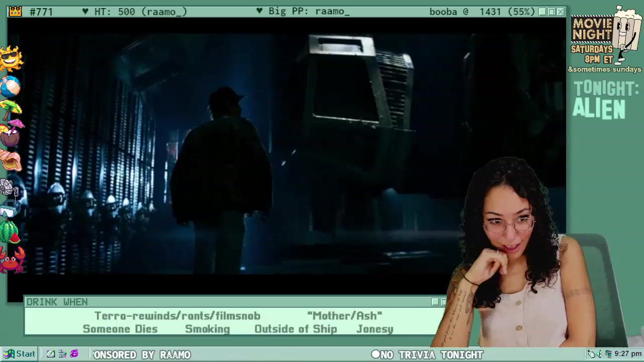
Task: Click the snorkel diving mask icon
Action: point(11,208)
